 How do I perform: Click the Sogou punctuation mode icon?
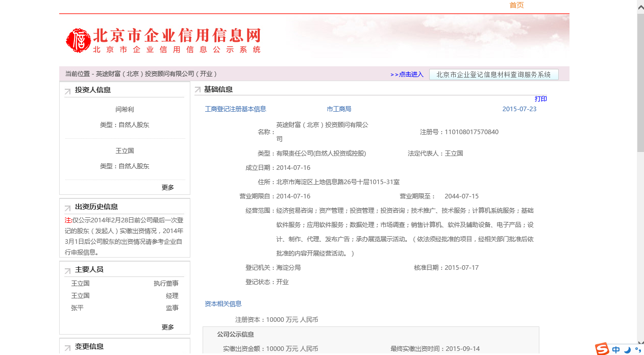(638, 350)
